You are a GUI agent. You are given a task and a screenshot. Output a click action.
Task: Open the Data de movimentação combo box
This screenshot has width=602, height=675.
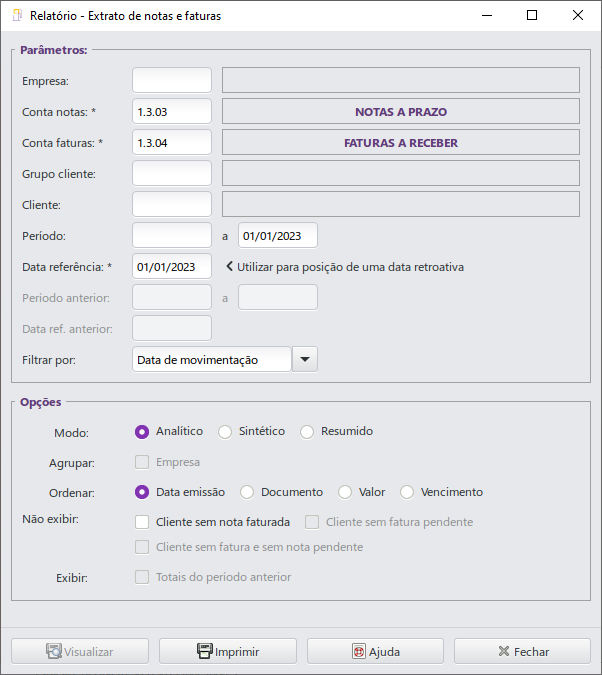coord(212,360)
